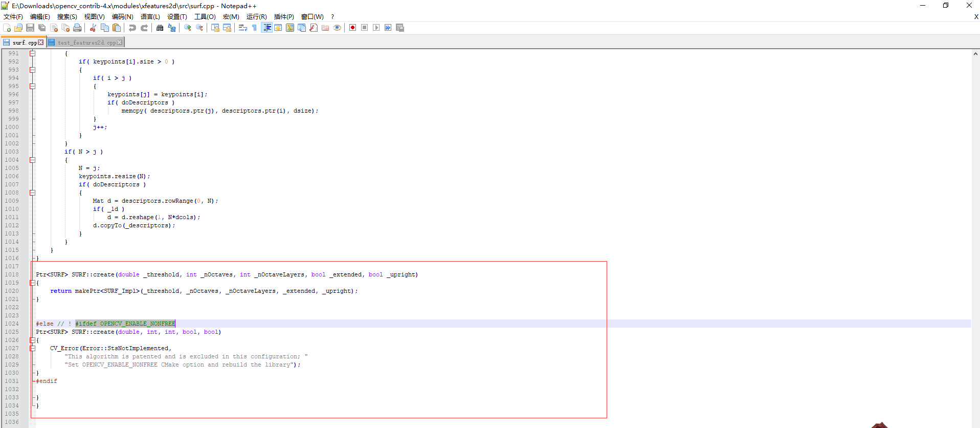Open the 文件(F) menu
This screenshot has height=428, width=980.
pyautogui.click(x=13, y=17)
